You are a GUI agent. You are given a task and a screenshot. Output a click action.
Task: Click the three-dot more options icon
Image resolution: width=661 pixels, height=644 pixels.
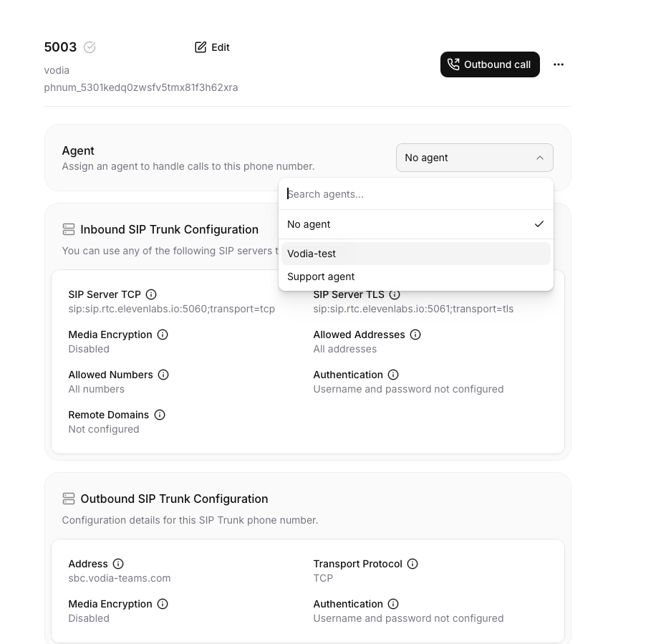coord(559,64)
